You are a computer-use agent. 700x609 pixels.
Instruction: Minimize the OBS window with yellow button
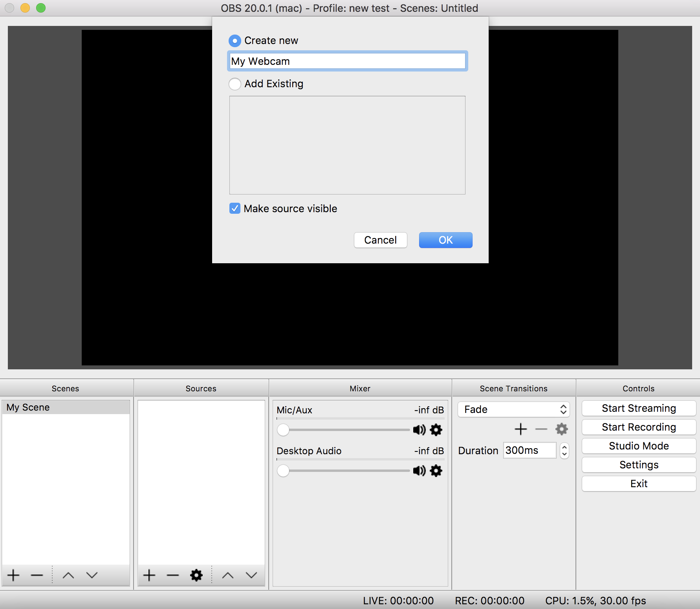point(25,8)
